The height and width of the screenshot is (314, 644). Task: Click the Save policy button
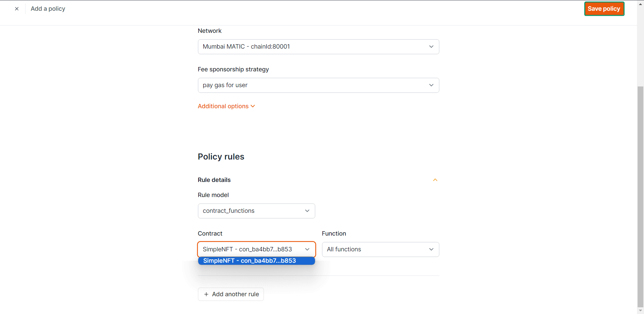(604, 9)
